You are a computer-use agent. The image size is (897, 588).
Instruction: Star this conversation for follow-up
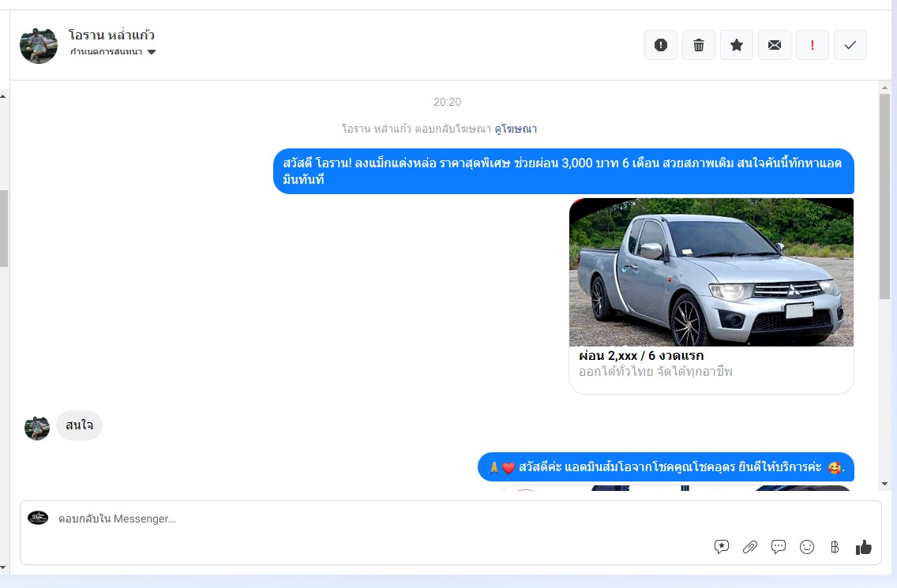737,45
